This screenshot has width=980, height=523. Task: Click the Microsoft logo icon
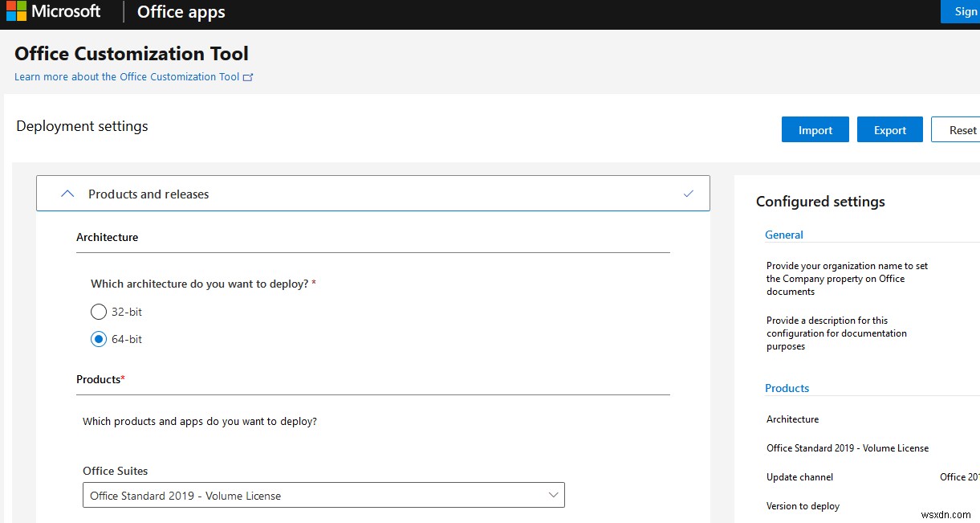15,12
